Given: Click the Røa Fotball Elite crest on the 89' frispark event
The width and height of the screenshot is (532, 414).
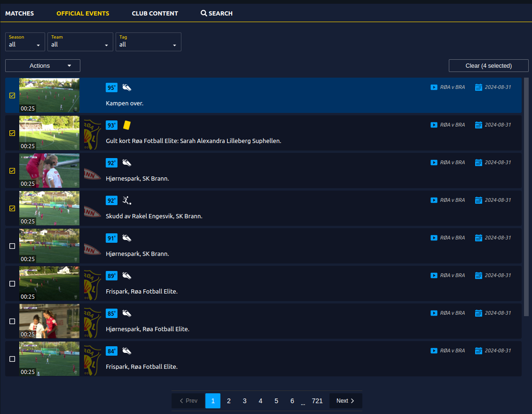Looking at the screenshot, I should 92,284.
